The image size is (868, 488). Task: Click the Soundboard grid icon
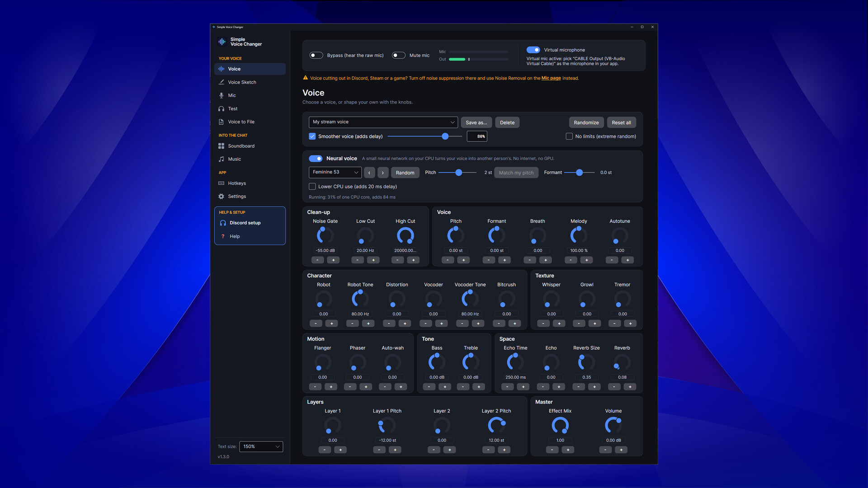[221, 146]
